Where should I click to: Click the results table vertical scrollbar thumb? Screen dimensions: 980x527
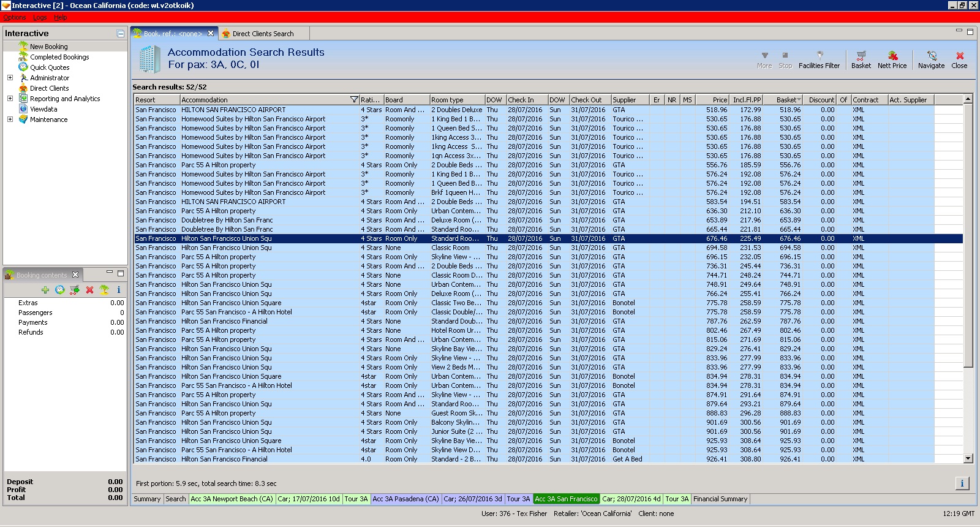pyautogui.click(x=968, y=235)
